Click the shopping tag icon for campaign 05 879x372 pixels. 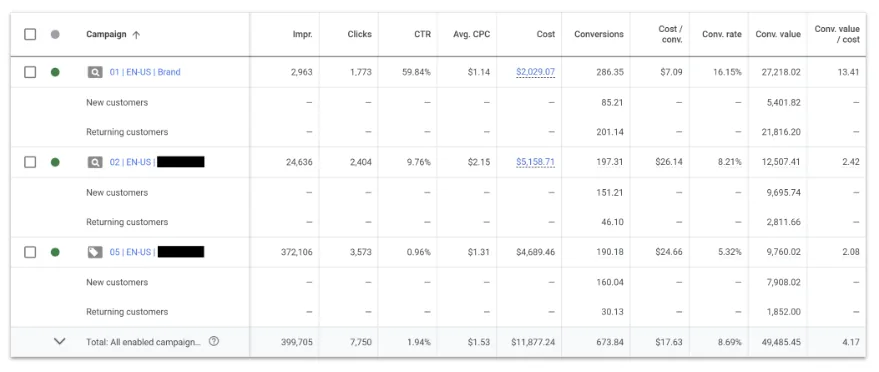coord(95,252)
